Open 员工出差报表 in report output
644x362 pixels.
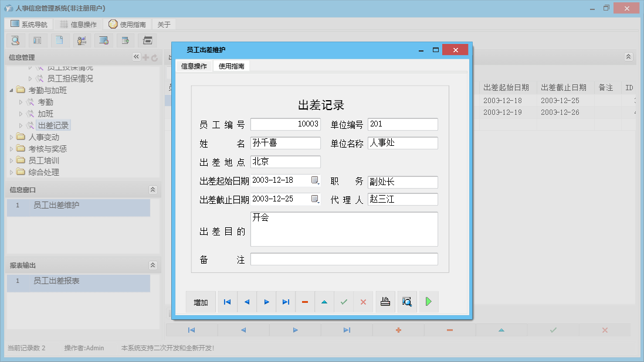coord(56,281)
